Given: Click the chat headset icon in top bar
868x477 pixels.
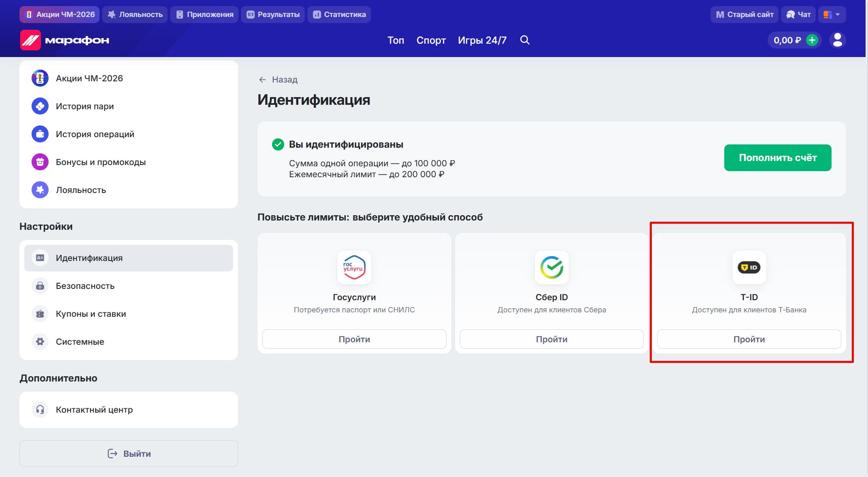Looking at the screenshot, I should [x=790, y=15].
